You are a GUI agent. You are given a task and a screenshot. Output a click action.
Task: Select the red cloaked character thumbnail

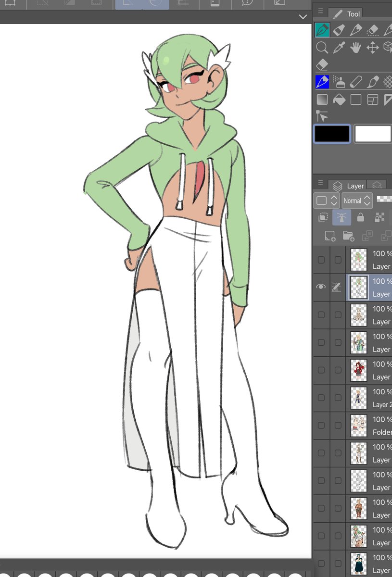pos(358,370)
